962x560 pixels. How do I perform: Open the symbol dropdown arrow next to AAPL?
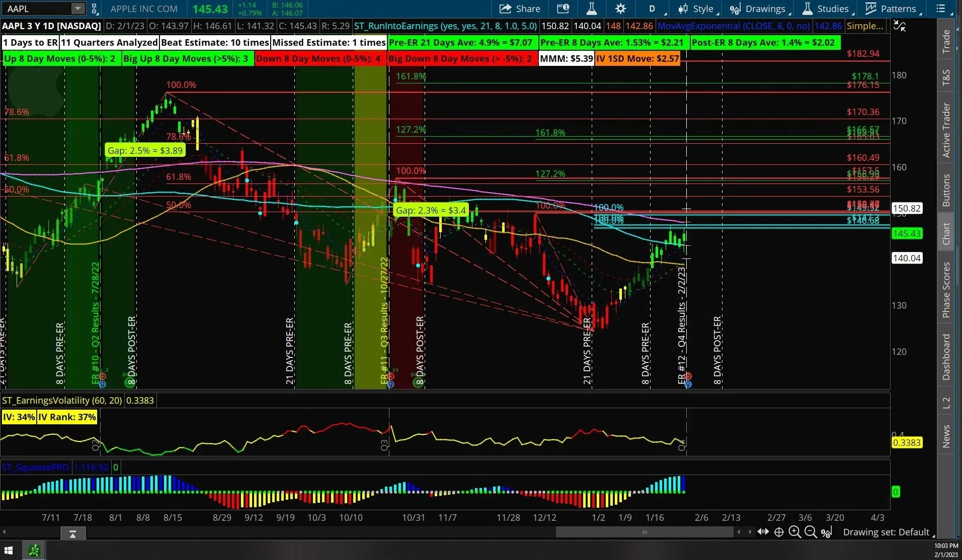click(x=77, y=9)
